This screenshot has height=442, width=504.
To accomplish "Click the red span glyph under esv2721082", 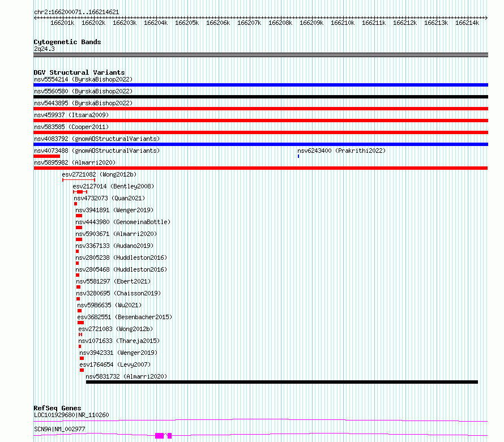I will point(79,180).
